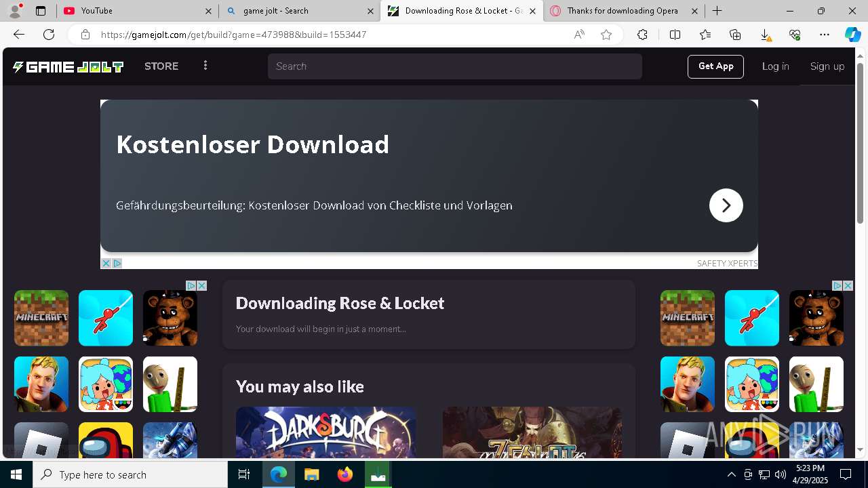Open the Freddy Fazbear icon in left ad
Image resolution: width=868 pixels, height=488 pixels.
(170, 318)
